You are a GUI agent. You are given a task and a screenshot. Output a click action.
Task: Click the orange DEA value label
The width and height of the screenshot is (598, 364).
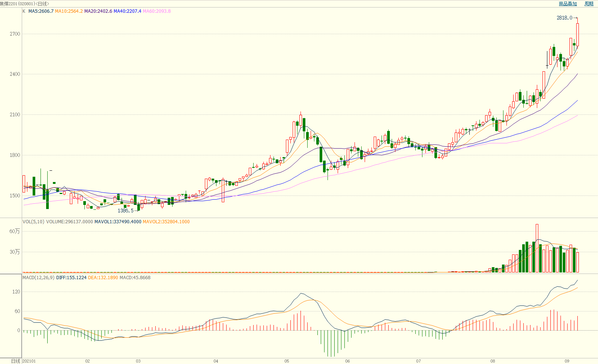103,278
